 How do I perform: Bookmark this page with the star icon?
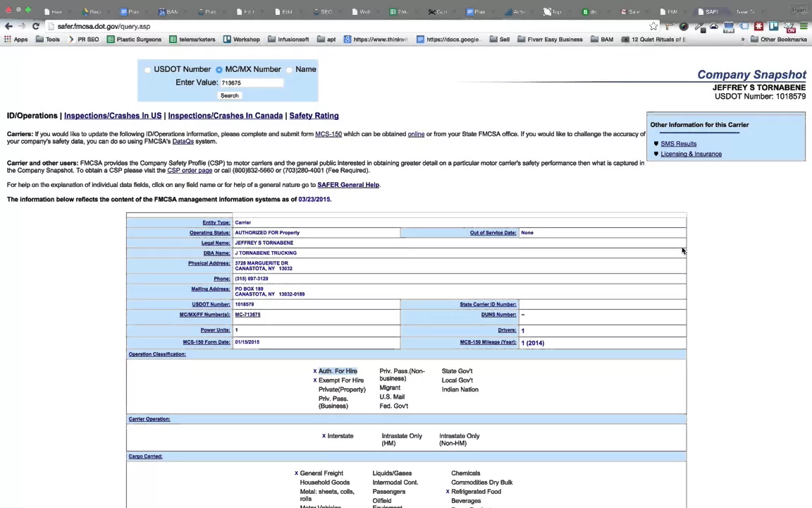click(653, 26)
